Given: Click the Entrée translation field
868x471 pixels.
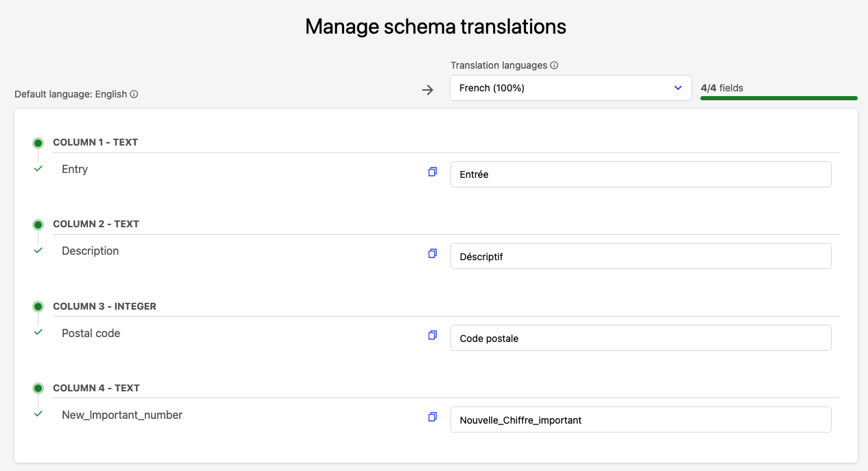Looking at the screenshot, I should (640, 174).
